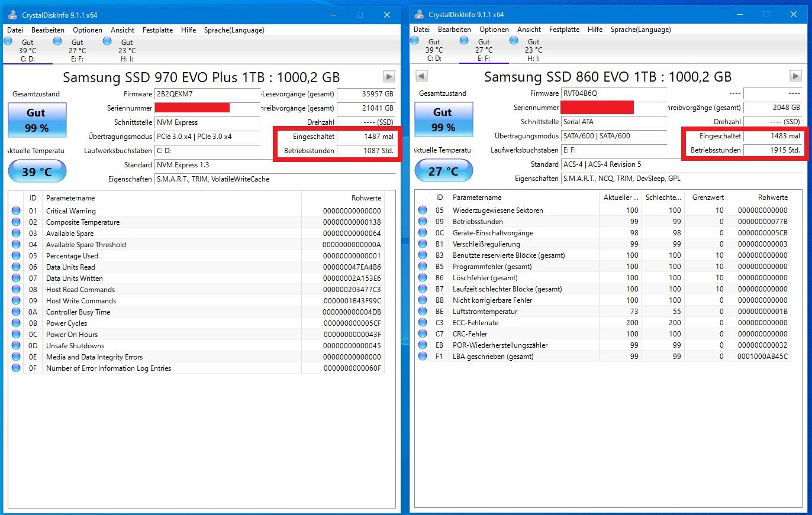Click 27 °C temperature button in right window
This screenshot has width=812, height=515.
tap(443, 171)
